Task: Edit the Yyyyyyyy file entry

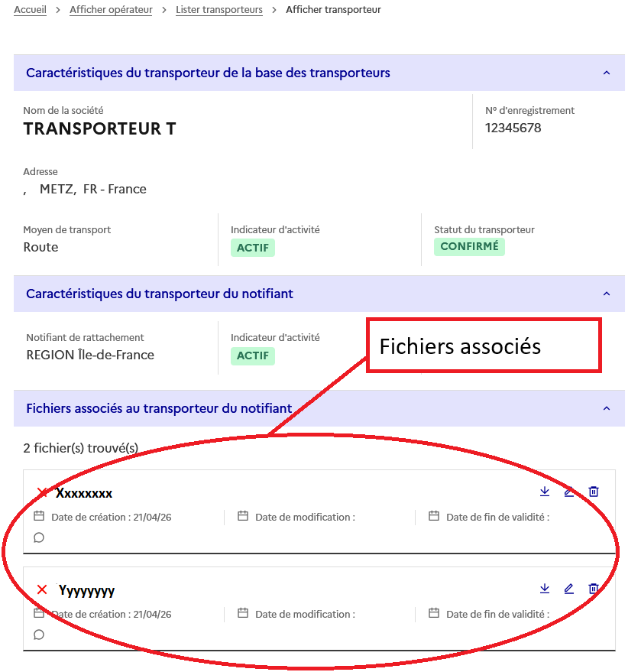Action: coord(568,589)
